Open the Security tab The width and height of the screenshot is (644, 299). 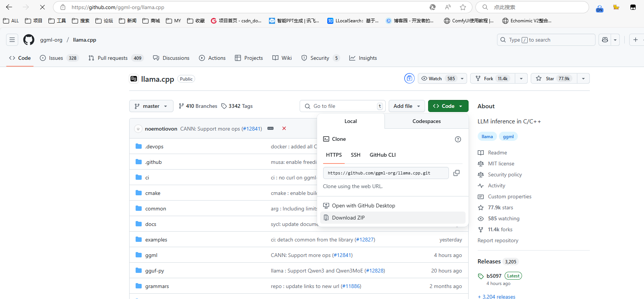(320, 58)
